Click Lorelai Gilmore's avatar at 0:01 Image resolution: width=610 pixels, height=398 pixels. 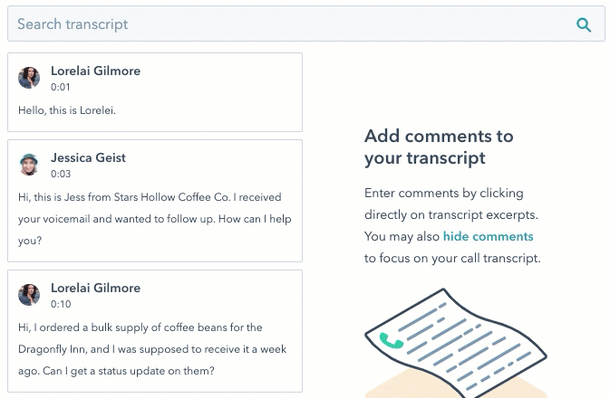(x=29, y=78)
